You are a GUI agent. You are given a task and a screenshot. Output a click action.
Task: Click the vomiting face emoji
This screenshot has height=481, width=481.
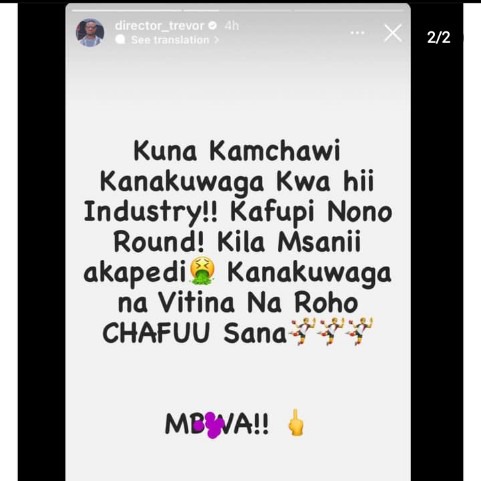click(x=202, y=271)
